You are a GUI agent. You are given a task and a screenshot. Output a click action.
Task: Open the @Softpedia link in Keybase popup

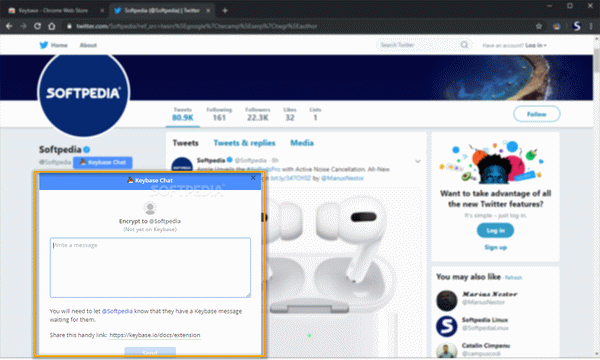coord(117,311)
